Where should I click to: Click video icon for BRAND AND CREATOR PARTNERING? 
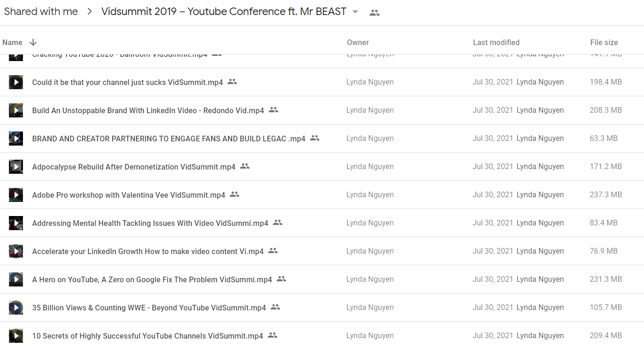pos(16,139)
